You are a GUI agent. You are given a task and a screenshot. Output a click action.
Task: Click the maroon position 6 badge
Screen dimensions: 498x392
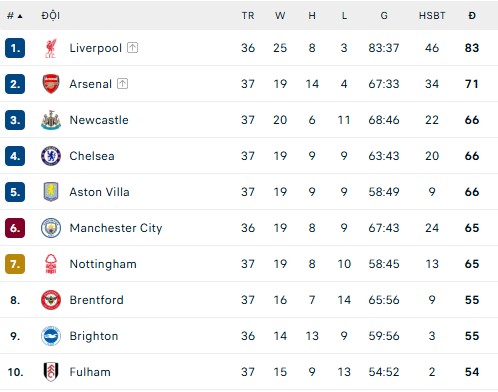(x=15, y=228)
